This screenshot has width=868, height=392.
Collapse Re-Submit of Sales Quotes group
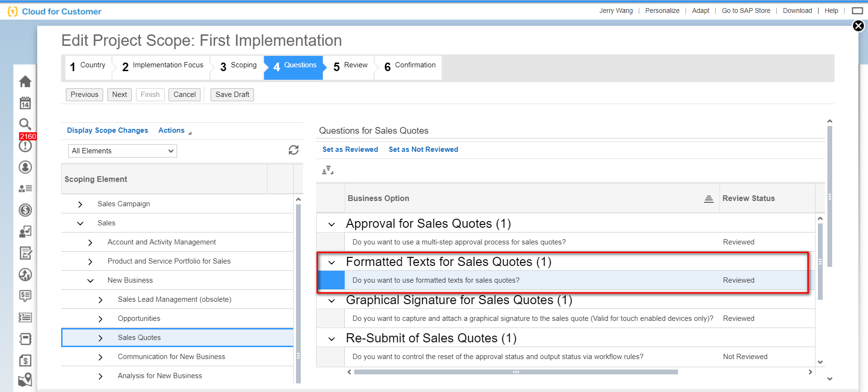331,339
